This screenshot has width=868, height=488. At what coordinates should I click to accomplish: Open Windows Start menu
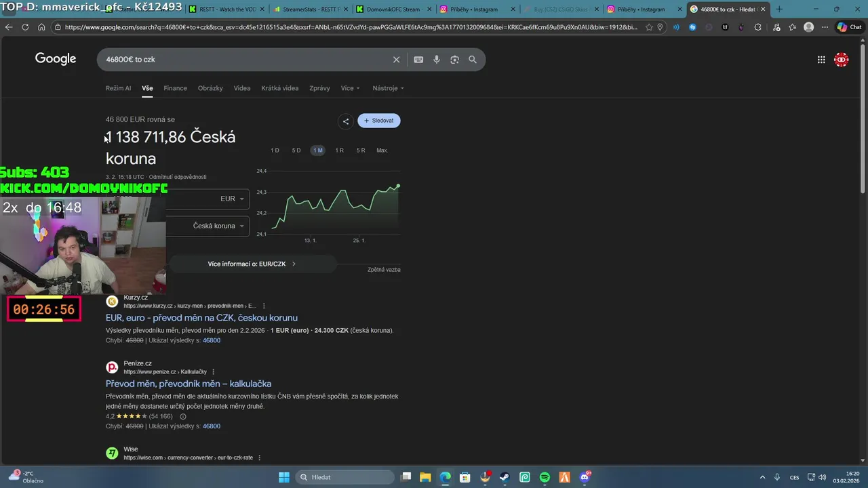(284, 477)
